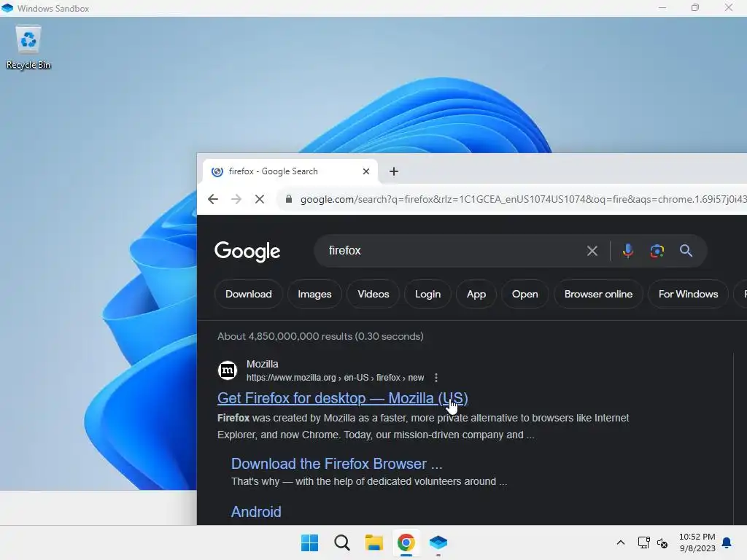
Task: Click the muted volume tray icon
Action: coord(662,542)
